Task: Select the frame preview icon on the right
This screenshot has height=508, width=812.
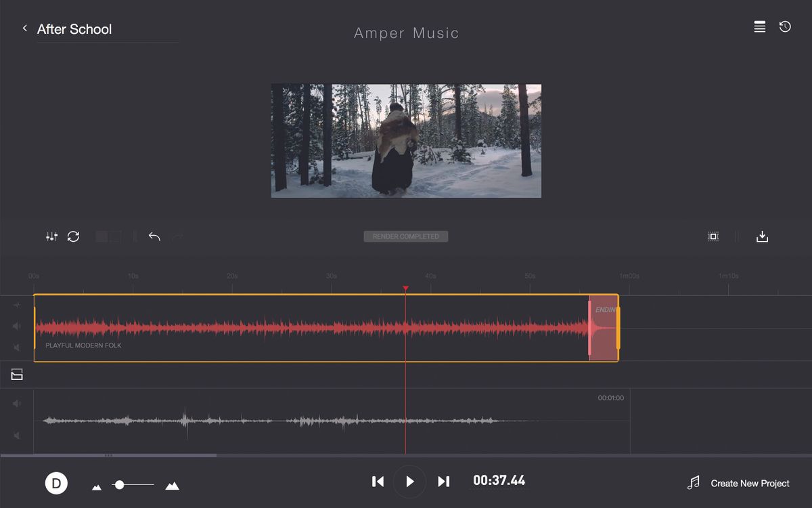Action: [x=713, y=236]
